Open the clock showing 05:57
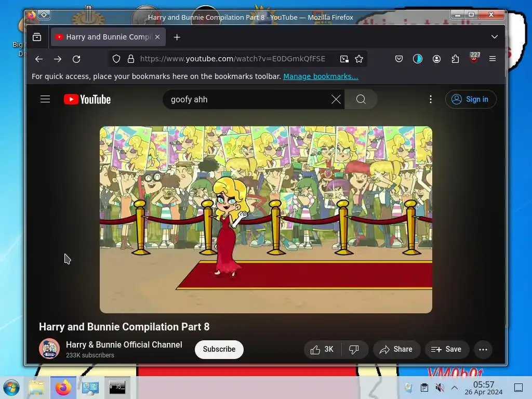The image size is (532, 399). [x=484, y=388]
